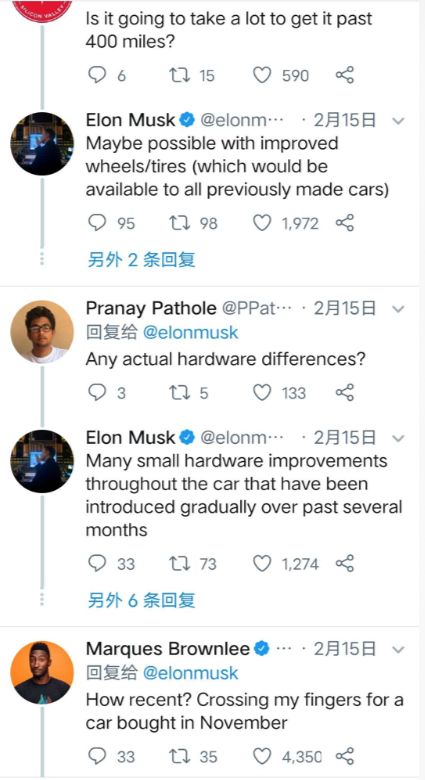The width and height of the screenshot is (425, 780).
Task: Retweet Pranay Pathole's hardware differences tweet
Action: point(179,393)
